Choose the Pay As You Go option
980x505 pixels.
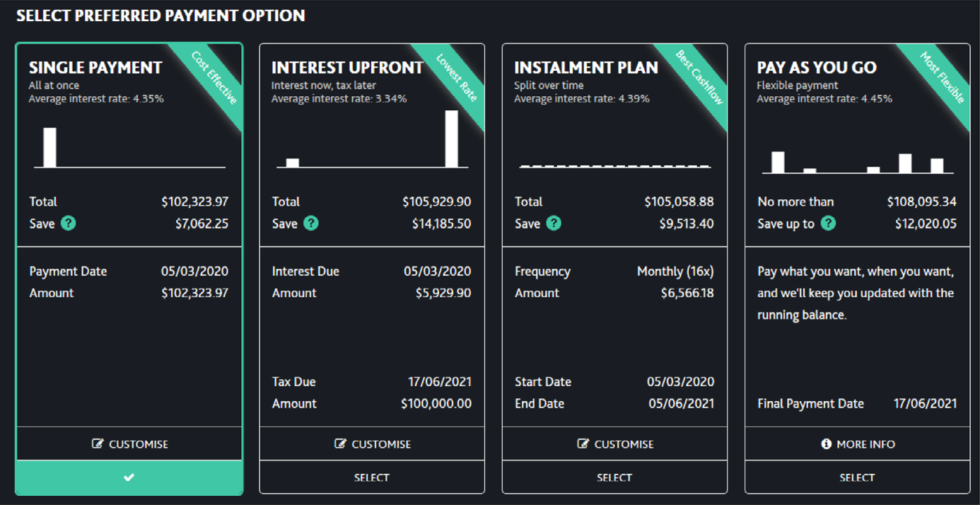coord(858,477)
